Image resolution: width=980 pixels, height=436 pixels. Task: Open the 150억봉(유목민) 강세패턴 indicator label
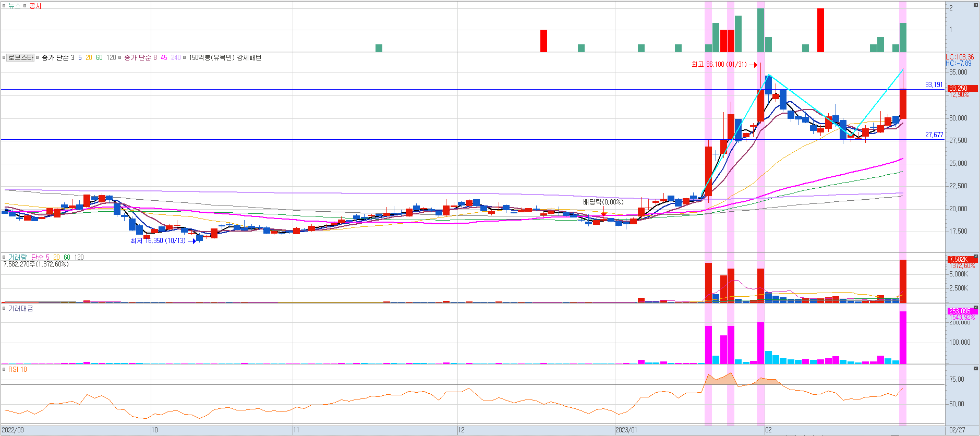tap(225, 57)
